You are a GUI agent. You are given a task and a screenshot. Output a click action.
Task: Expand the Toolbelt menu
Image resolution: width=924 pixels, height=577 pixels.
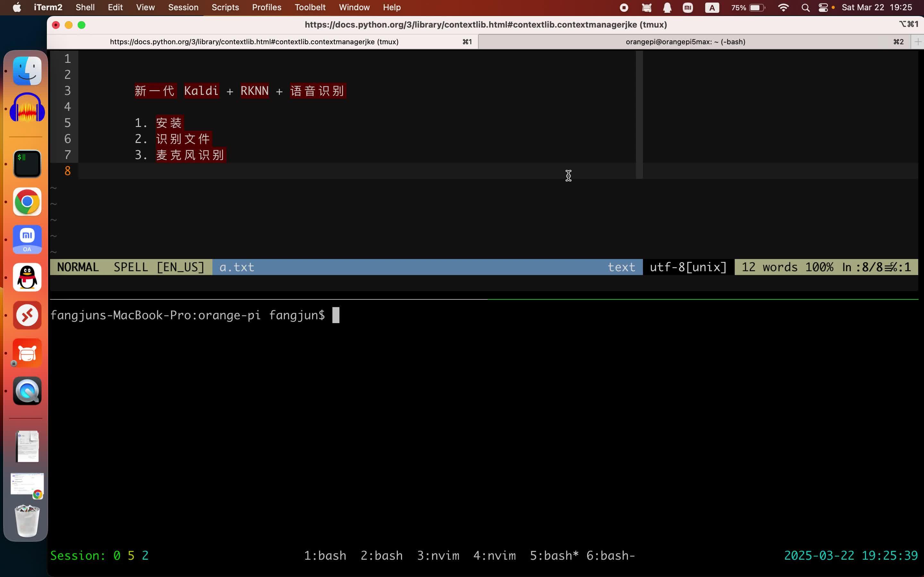tap(310, 8)
